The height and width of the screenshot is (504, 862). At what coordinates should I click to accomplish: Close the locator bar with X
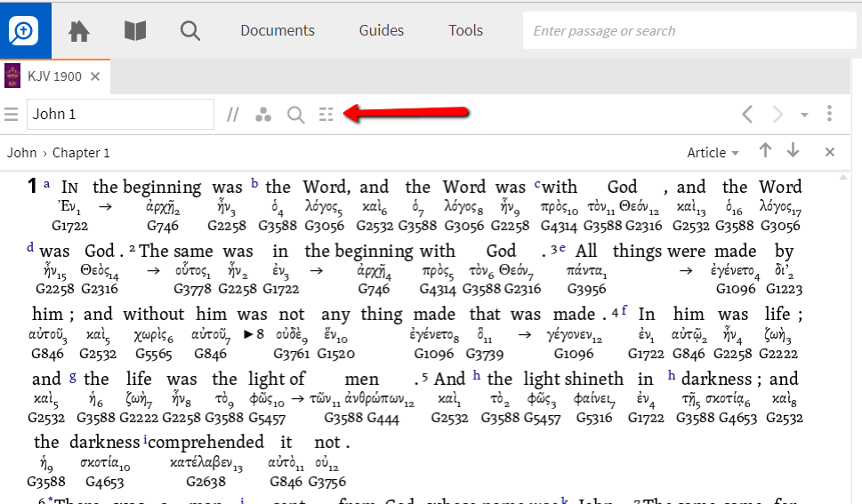click(830, 152)
